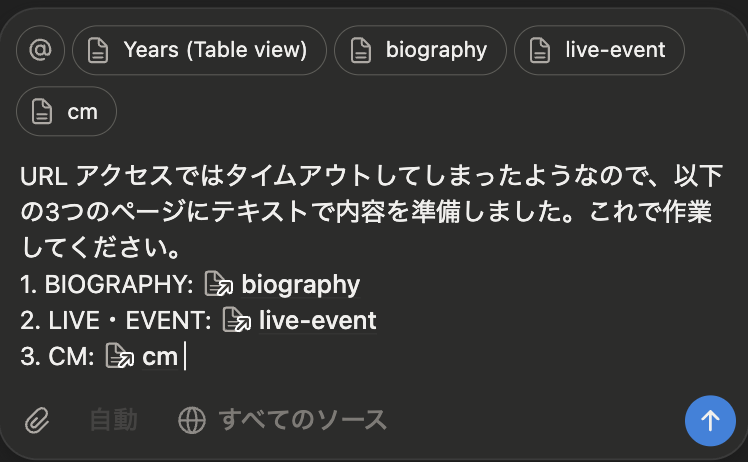
Task: Click the page icon on the live-event chip
Action: coord(540,50)
